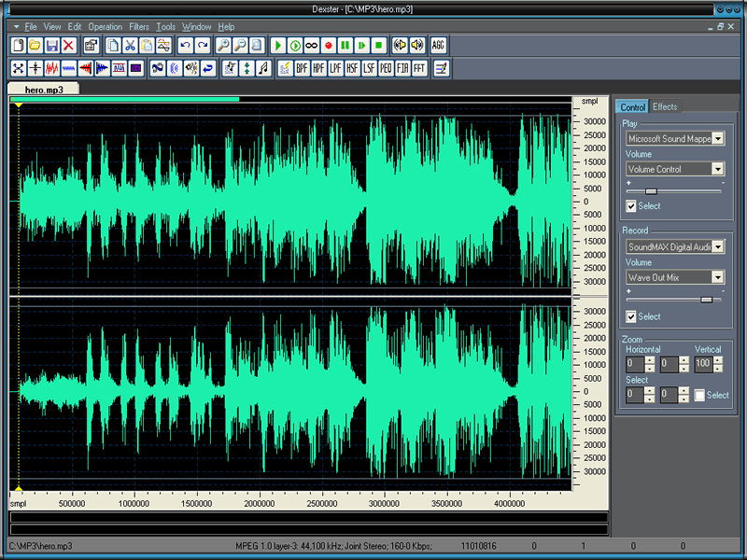
Task: Open the FFT filter tool
Action: tap(419, 68)
